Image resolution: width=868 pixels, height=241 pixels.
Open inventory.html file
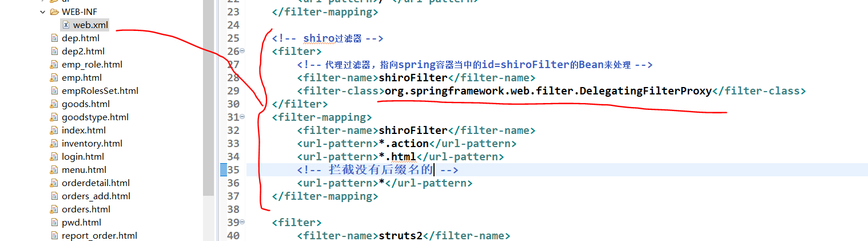point(92,144)
